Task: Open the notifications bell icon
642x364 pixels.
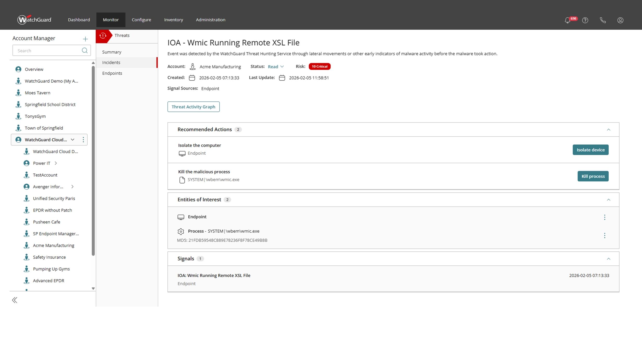Action: (x=567, y=20)
